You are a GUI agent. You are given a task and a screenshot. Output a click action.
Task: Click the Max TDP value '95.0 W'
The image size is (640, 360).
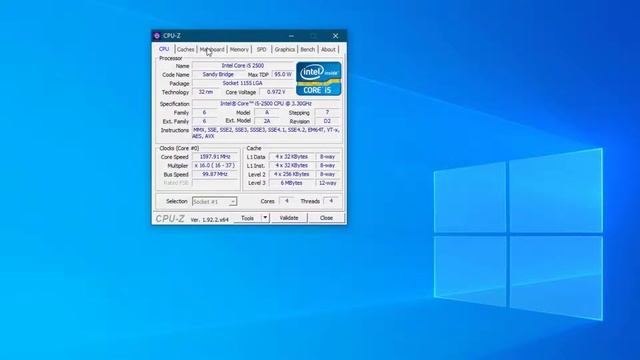(283, 74)
